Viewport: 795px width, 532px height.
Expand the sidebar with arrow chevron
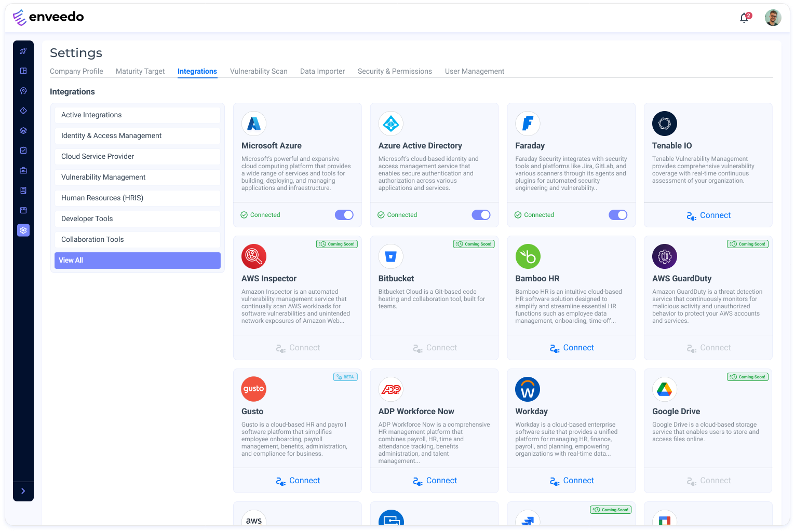(x=23, y=491)
